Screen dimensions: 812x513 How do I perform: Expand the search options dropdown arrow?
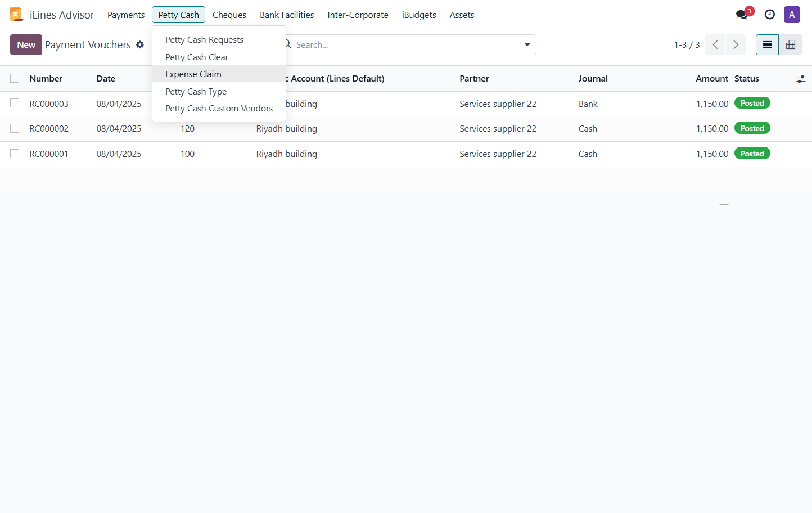[527, 44]
